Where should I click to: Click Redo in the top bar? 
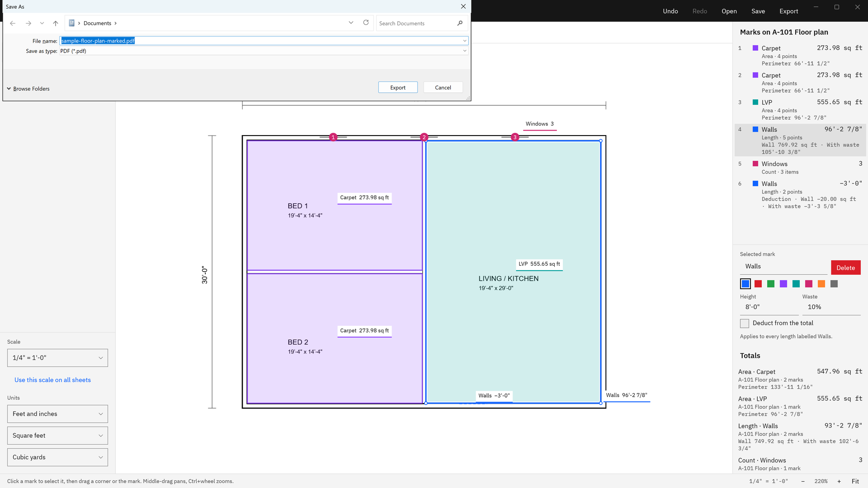click(700, 11)
